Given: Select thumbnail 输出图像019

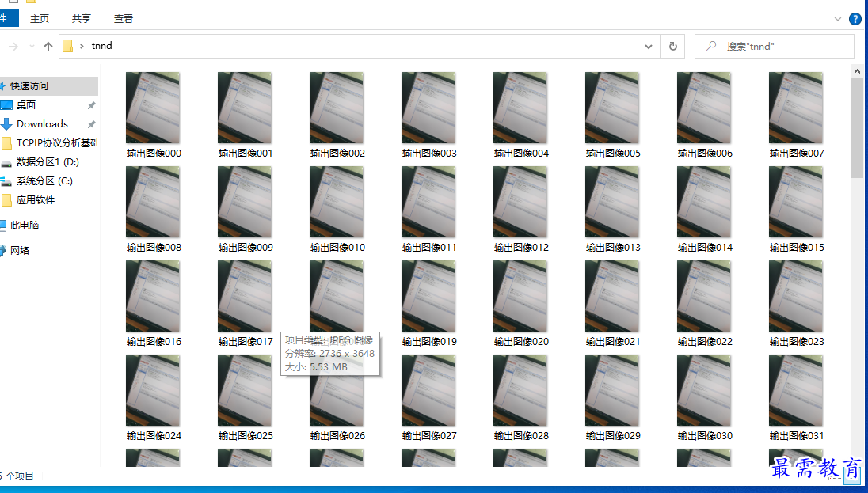Looking at the screenshot, I should coord(428,296).
